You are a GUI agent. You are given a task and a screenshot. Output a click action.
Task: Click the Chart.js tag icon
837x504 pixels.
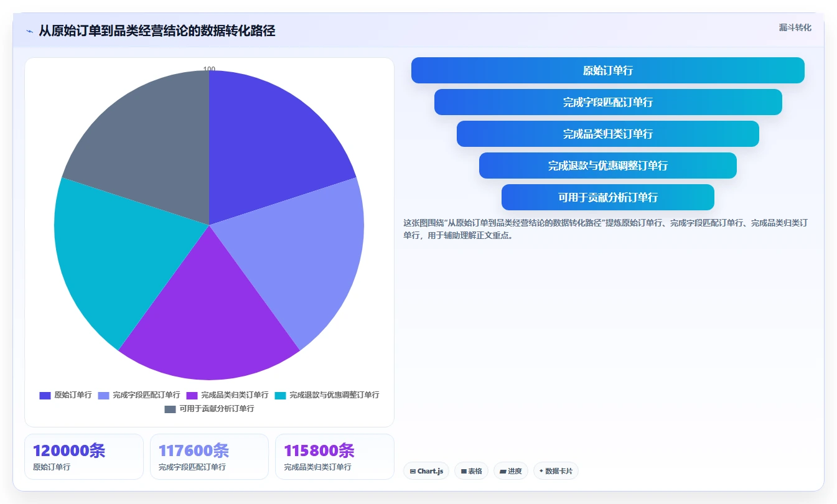pos(413,472)
